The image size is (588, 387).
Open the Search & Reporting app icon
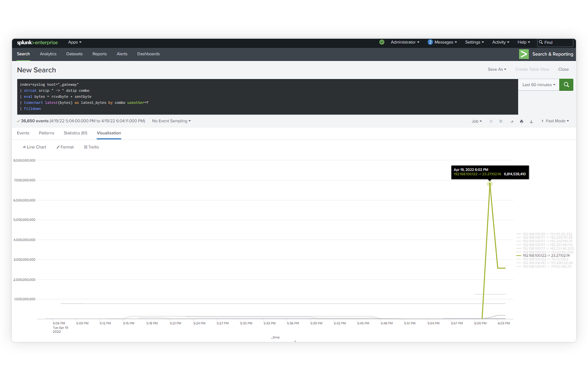point(524,54)
